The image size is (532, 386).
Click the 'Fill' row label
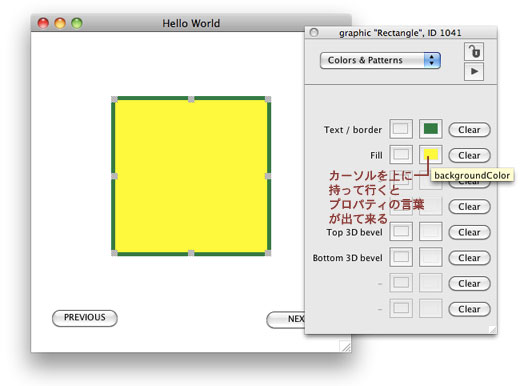click(376, 155)
